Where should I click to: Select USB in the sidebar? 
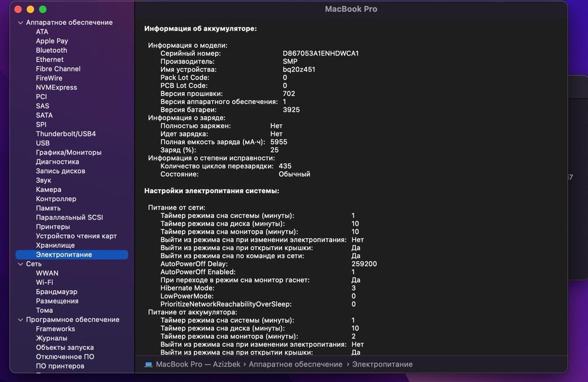(43, 144)
